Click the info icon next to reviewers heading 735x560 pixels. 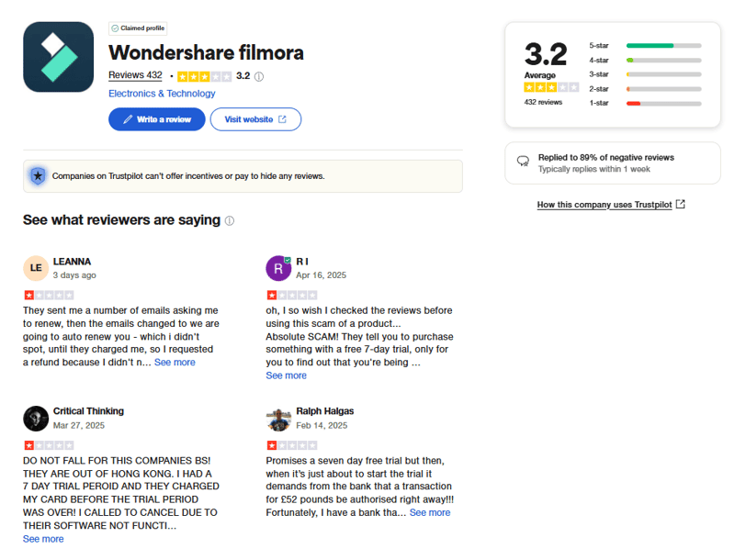(230, 220)
